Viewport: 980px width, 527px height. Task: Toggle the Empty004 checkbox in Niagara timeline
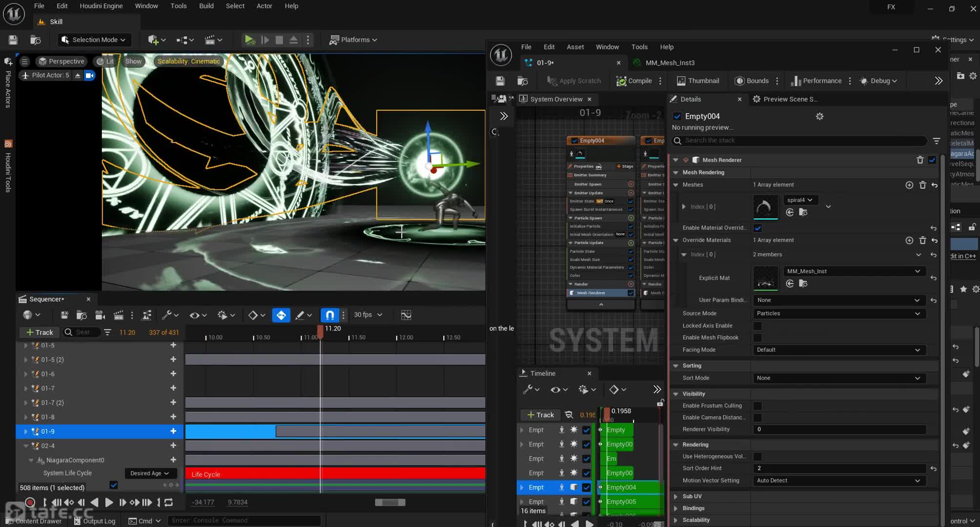[x=586, y=487]
